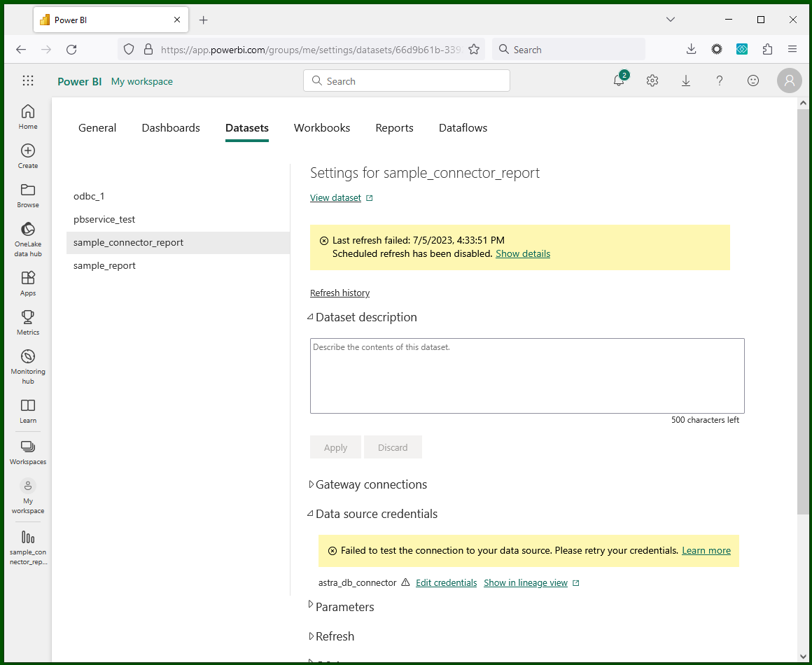Select the odbc_1 dataset

pos(178,196)
